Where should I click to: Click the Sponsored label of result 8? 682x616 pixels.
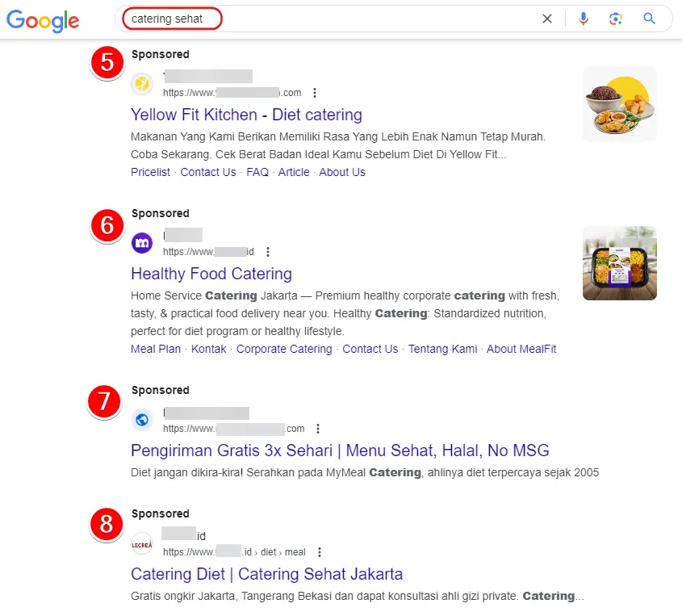(x=161, y=513)
